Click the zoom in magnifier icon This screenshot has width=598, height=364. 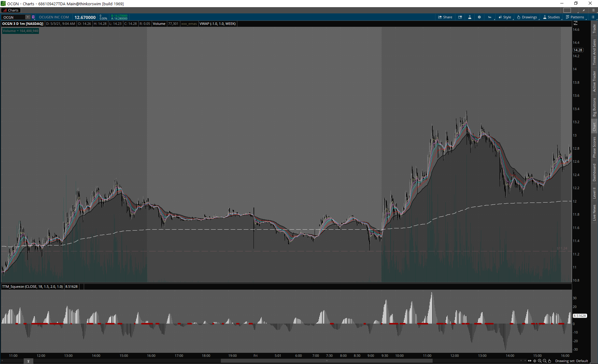point(540,361)
